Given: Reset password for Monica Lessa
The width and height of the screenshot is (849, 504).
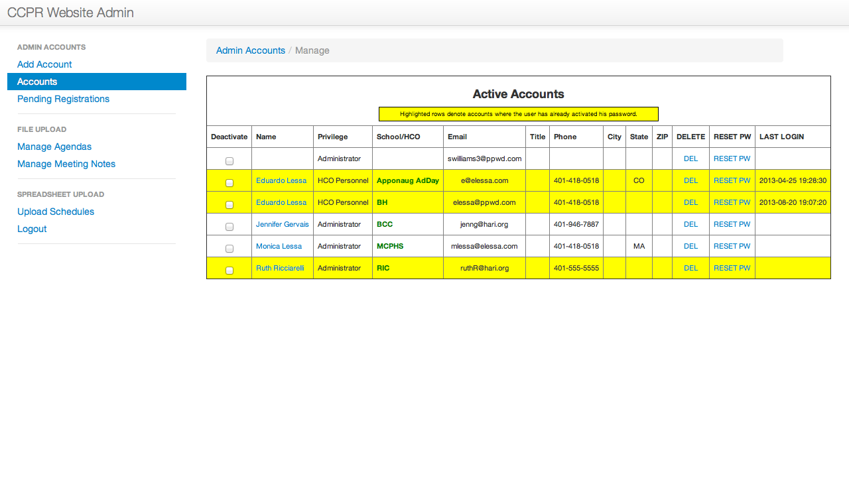Looking at the screenshot, I should click(x=732, y=246).
